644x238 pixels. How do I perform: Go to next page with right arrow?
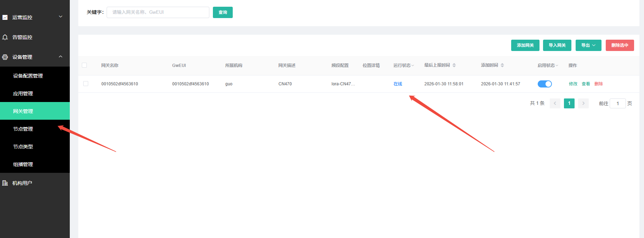(x=583, y=103)
